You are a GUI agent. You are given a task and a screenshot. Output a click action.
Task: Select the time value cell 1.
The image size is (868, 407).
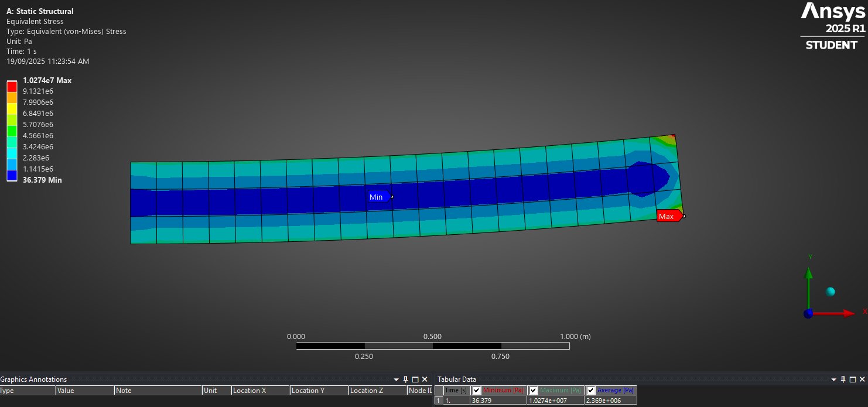coord(456,401)
